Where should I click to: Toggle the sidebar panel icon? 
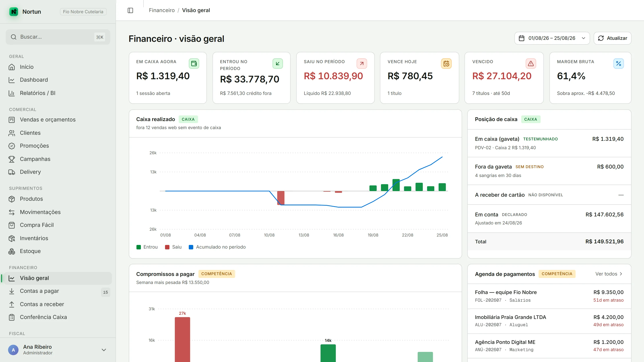pyautogui.click(x=130, y=10)
